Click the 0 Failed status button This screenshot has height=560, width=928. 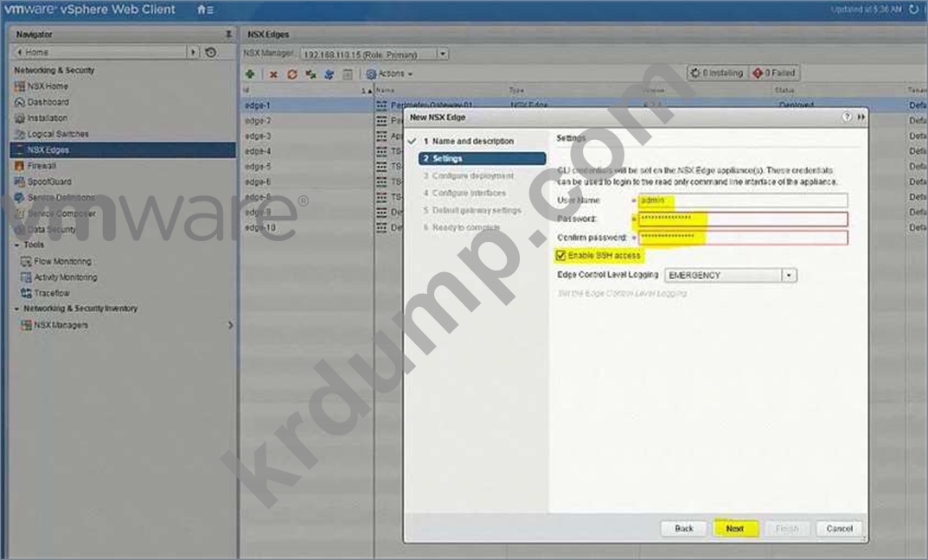(774, 73)
